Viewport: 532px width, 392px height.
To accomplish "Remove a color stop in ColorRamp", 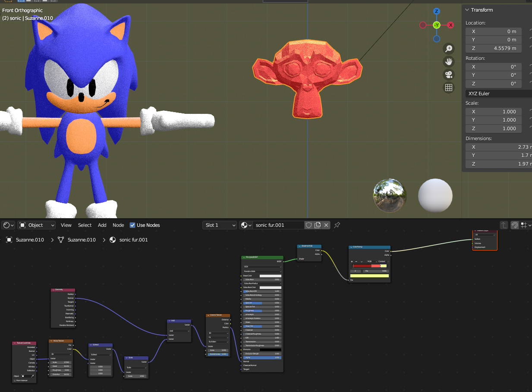I will 356,261.
